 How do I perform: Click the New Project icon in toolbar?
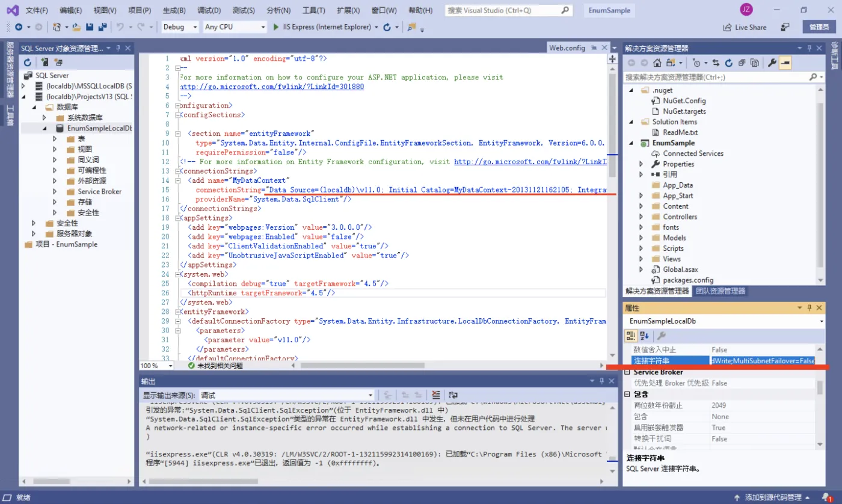click(57, 27)
